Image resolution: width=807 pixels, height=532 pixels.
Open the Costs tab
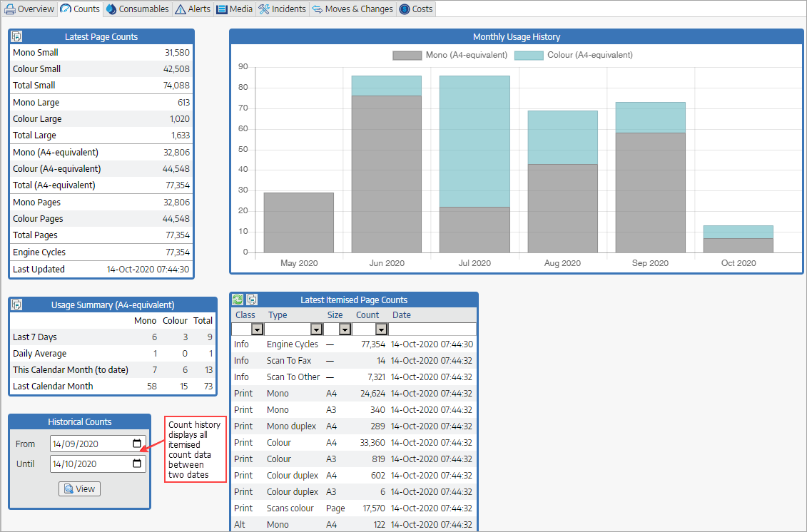415,9
